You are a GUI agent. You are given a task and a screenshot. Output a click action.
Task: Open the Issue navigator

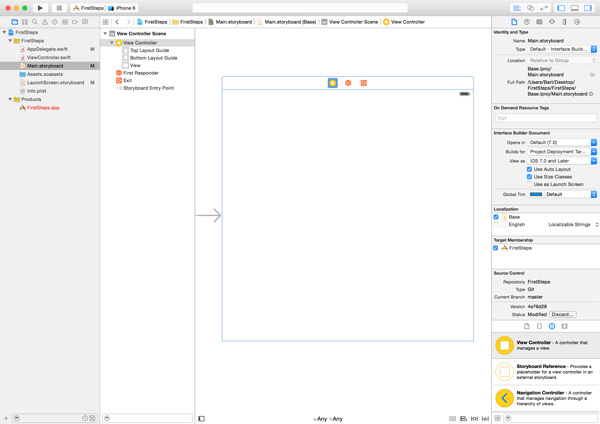point(45,22)
